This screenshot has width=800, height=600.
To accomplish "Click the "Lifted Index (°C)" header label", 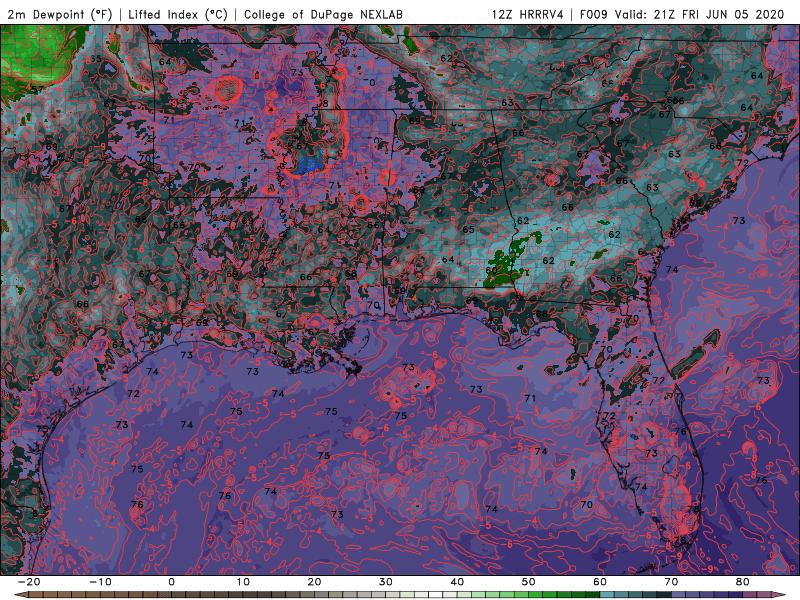I will click(x=178, y=14).
